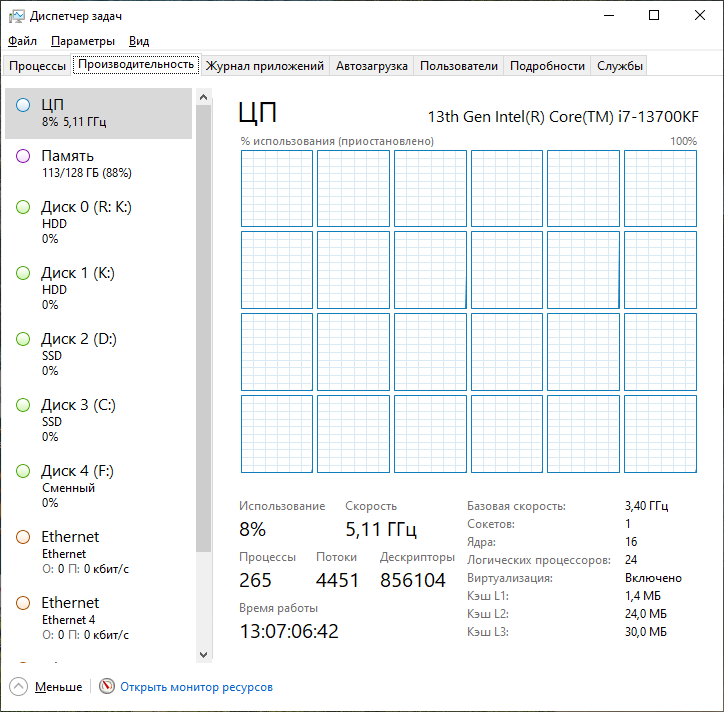This screenshot has width=724, height=712.
Task: Click Открыть монитор ресурсов link
Action: 196,687
